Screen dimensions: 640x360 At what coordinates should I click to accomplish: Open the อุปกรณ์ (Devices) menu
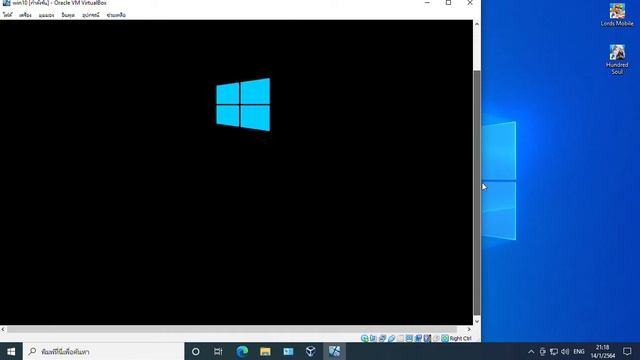[91, 15]
